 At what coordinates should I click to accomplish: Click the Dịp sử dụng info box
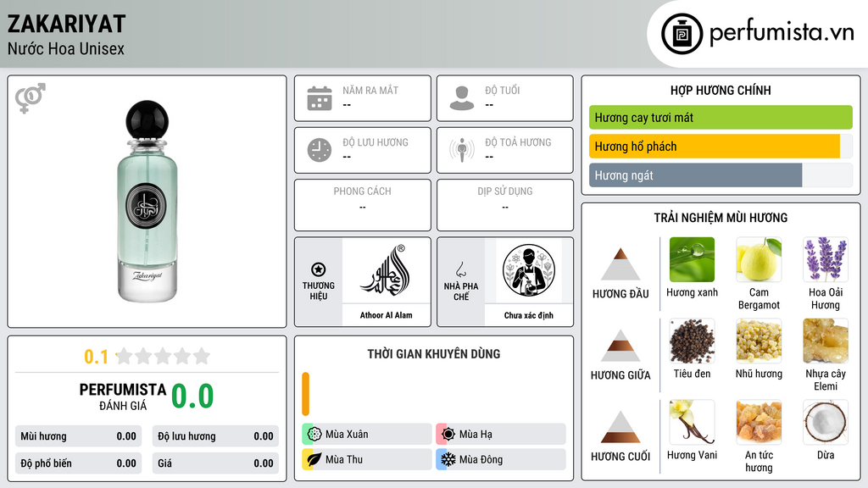505,205
